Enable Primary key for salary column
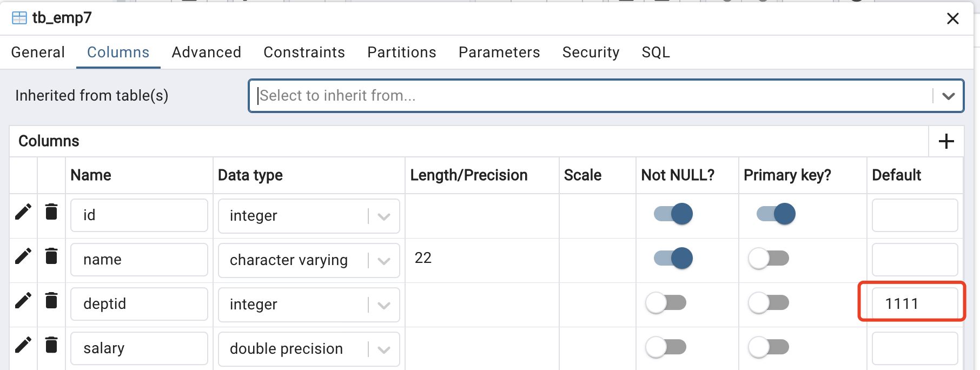The height and width of the screenshot is (370, 980). [x=769, y=347]
